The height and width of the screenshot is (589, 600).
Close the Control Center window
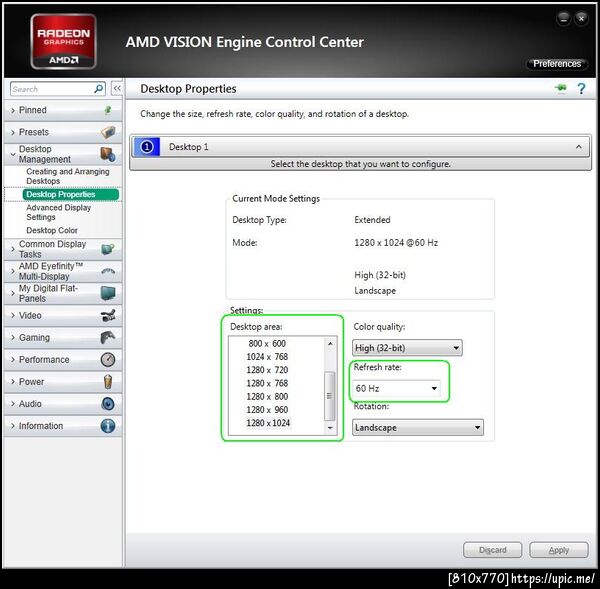pos(581,18)
